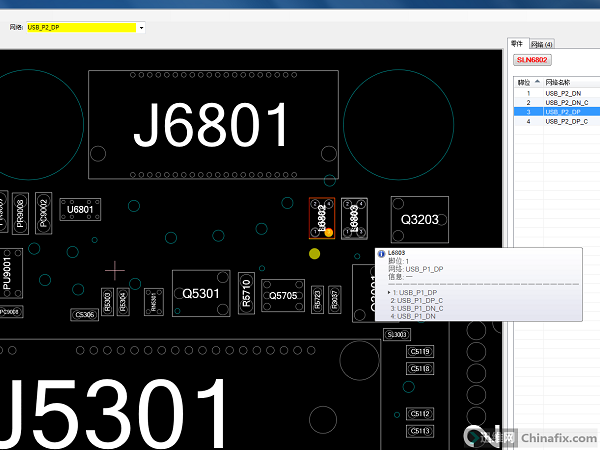Click the CS306 component footprint
The width and height of the screenshot is (600, 450).
coord(85,315)
